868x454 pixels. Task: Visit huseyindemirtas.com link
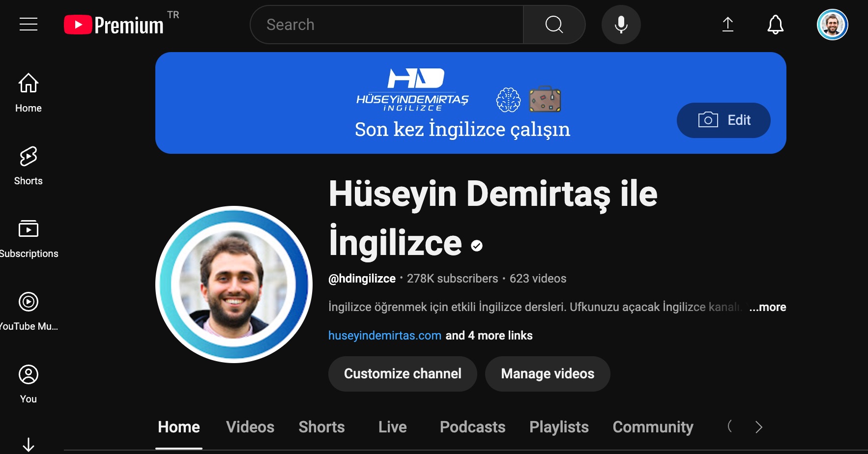384,335
